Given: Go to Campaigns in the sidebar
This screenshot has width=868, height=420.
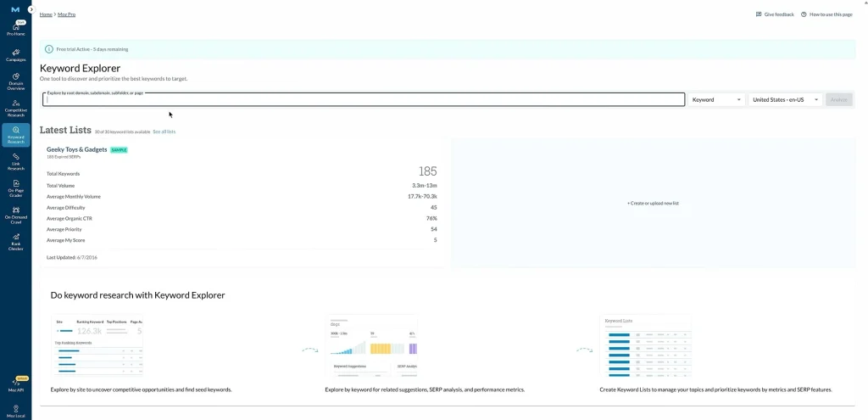Looking at the screenshot, I should (15, 55).
